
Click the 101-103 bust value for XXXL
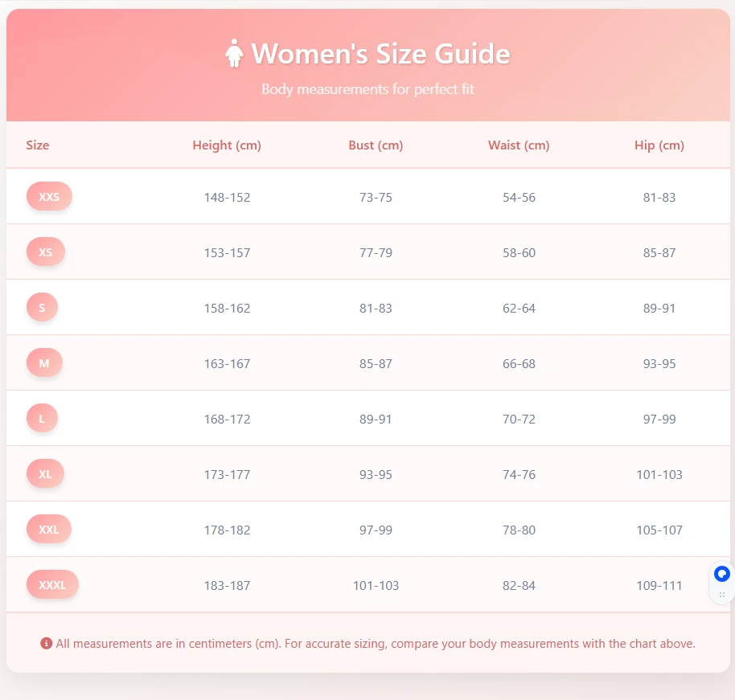[x=376, y=586]
